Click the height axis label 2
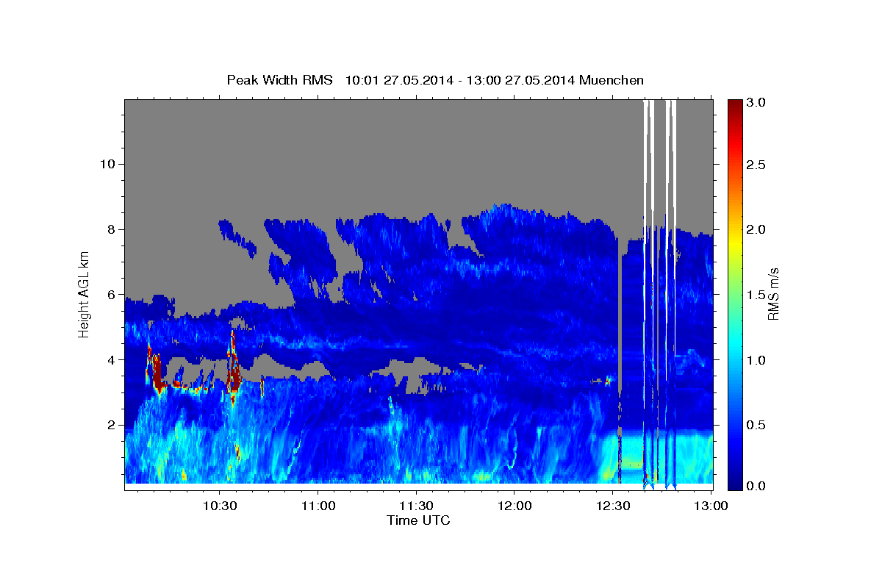The width and height of the screenshot is (882, 588). (x=111, y=425)
